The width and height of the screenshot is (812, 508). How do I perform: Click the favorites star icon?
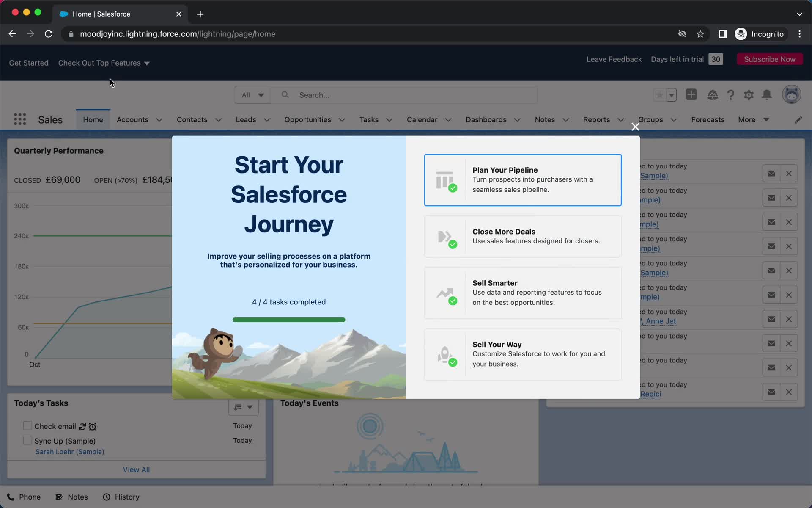click(659, 95)
